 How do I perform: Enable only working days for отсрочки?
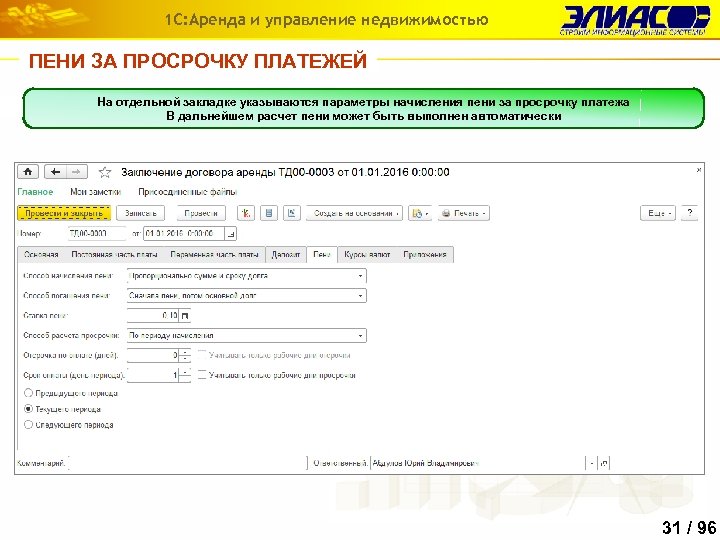202,355
